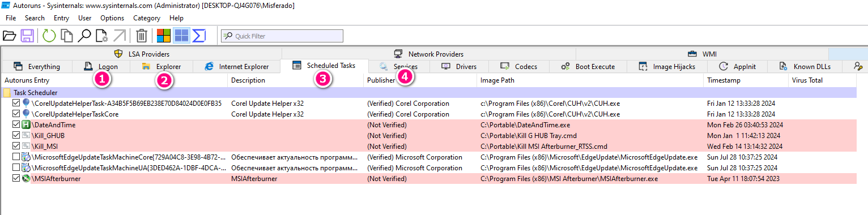The height and width of the screenshot is (215, 868).
Task: Uncheck CorelUpdateHelperTask-A34B5F5B69EB entry checkbox
Action: point(16,104)
